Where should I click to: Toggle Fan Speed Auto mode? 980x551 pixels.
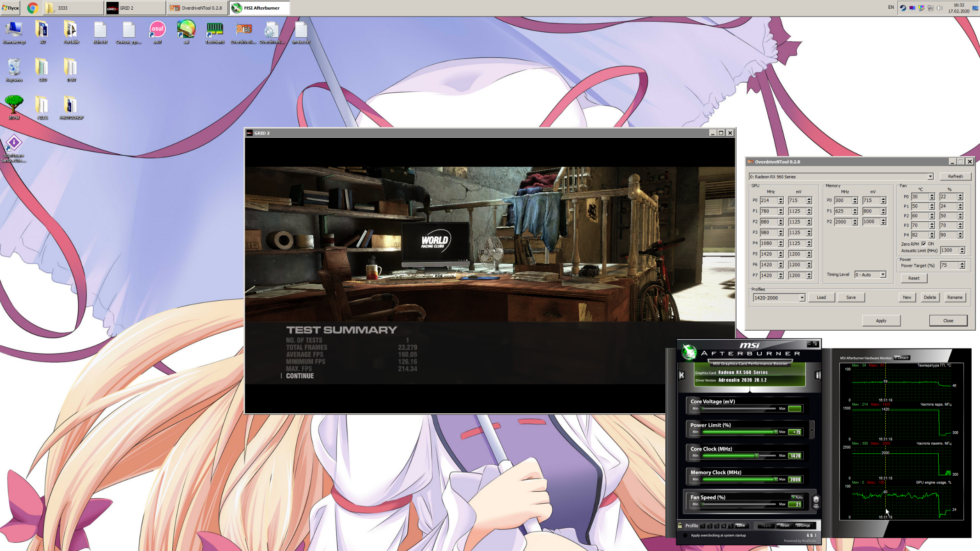click(x=797, y=497)
